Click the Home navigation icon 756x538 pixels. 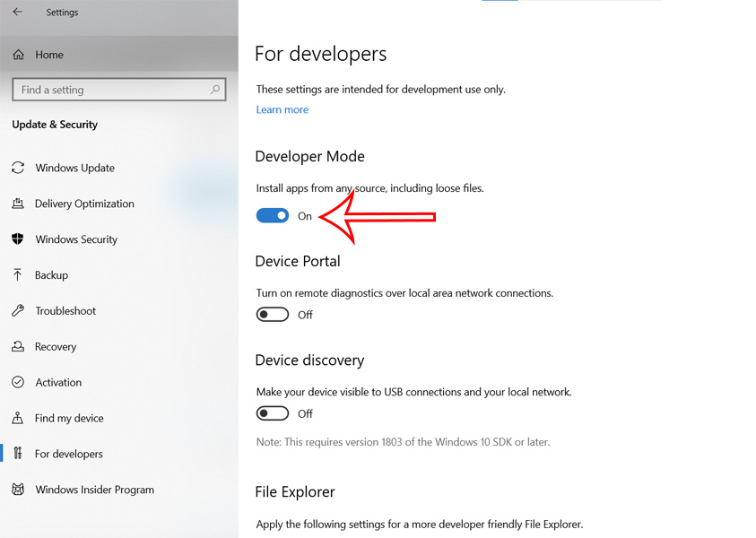[x=18, y=55]
